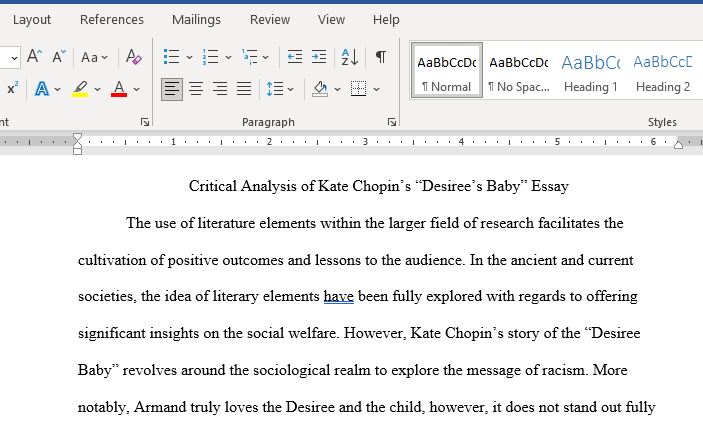Sort text with A-Z icon
This screenshot has height=424, width=703.
350,57
